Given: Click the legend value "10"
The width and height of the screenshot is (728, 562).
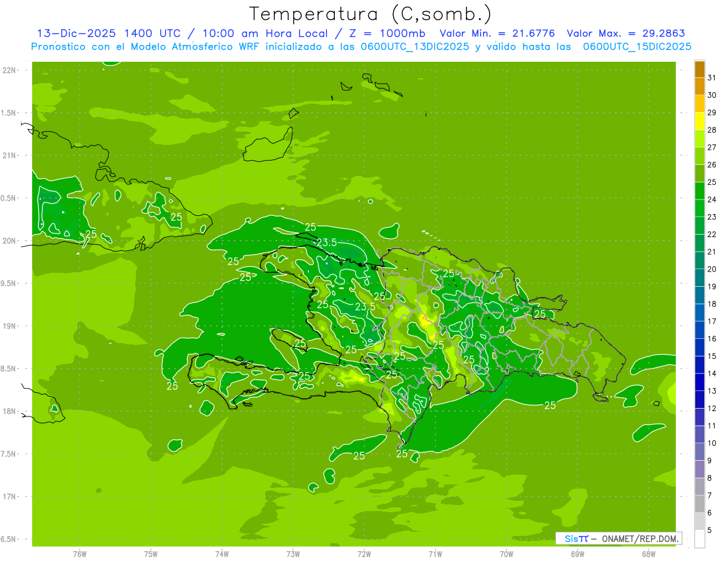Looking at the screenshot, I should coord(712,443).
